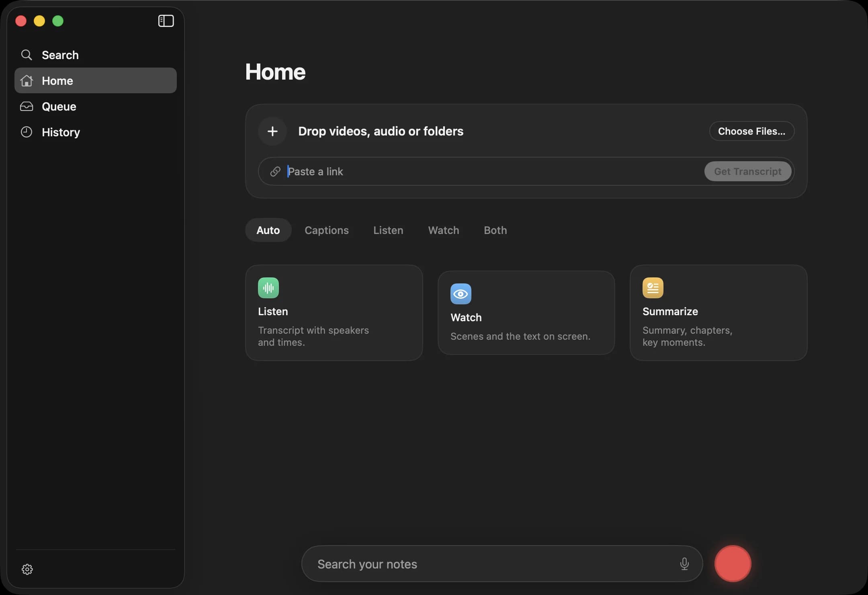Click the yellow Summarize checklist icon

[x=653, y=288]
